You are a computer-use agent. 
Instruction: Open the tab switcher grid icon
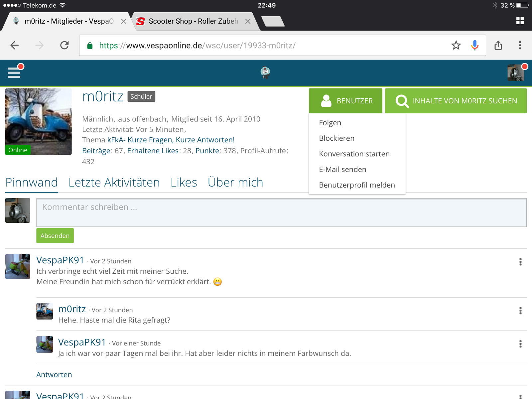[x=520, y=21]
